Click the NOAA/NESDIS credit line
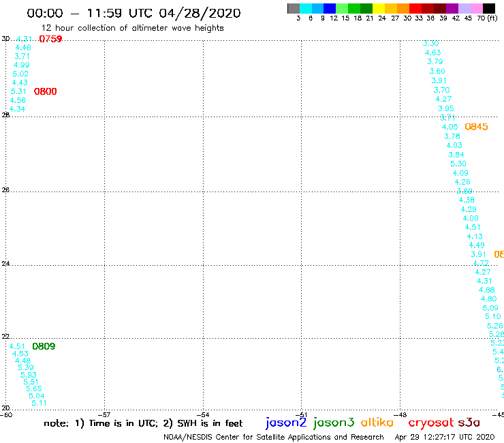The height and width of the screenshot is (443, 504). click(x=274, y=438)
